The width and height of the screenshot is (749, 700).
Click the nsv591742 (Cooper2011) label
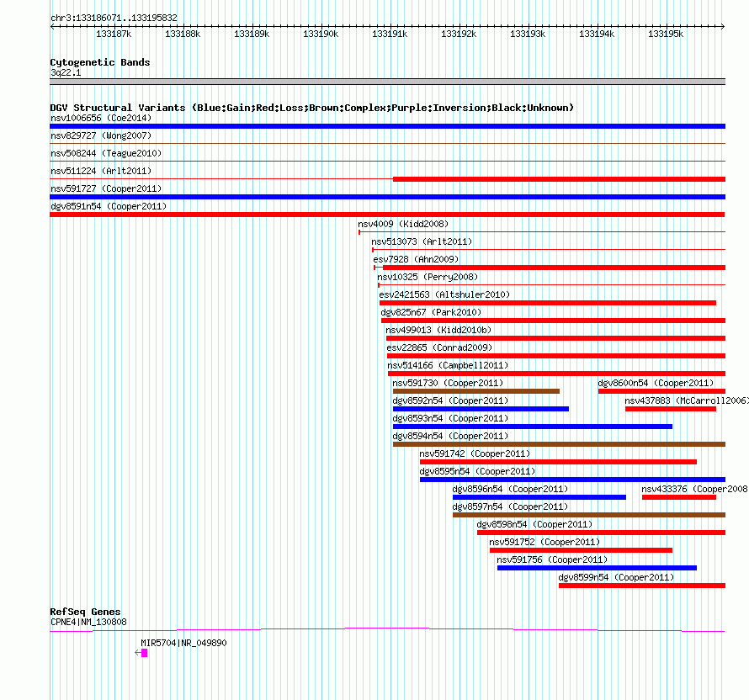[475, 453]
